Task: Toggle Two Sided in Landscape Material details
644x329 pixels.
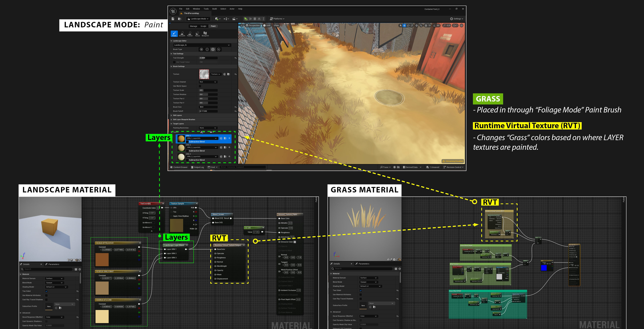Action: 46,291
